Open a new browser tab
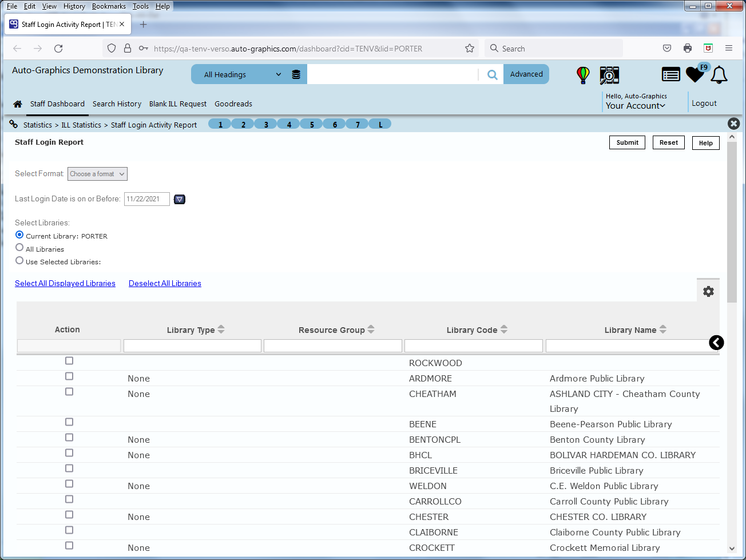Viewport: 746px width, 560px height. (x=143, y=25)
